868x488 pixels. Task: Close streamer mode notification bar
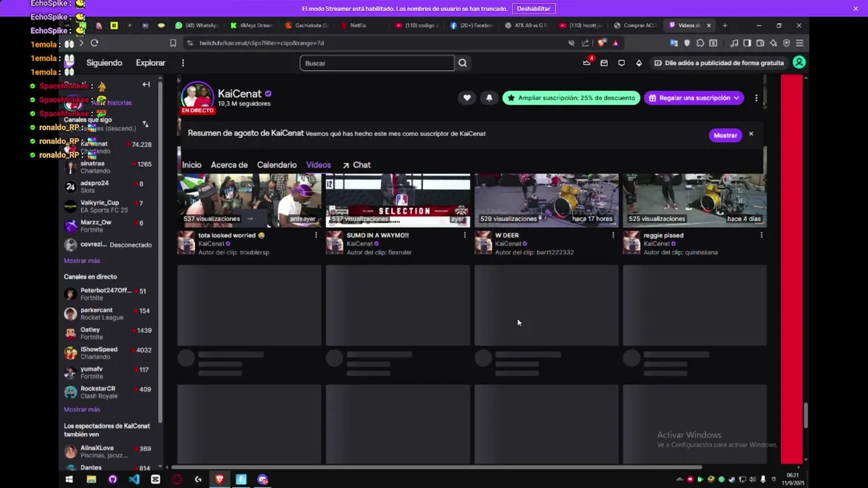click(x=856, y=8)
